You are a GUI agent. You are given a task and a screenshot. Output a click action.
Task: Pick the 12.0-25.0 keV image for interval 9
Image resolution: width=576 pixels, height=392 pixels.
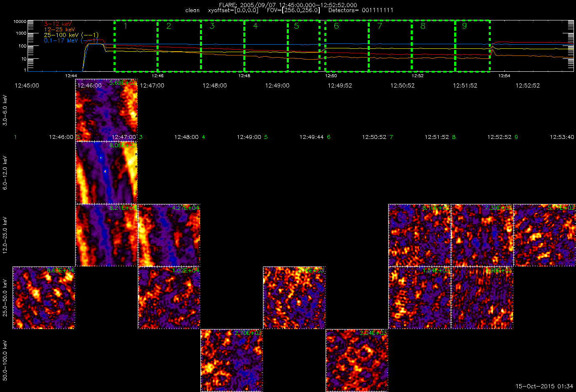[545, 235]
